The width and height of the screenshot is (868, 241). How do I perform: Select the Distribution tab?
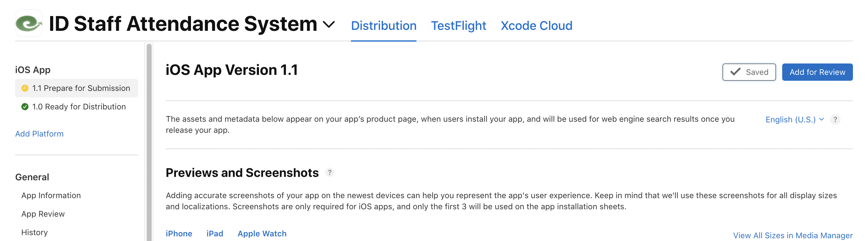click(x=384, y=26)
